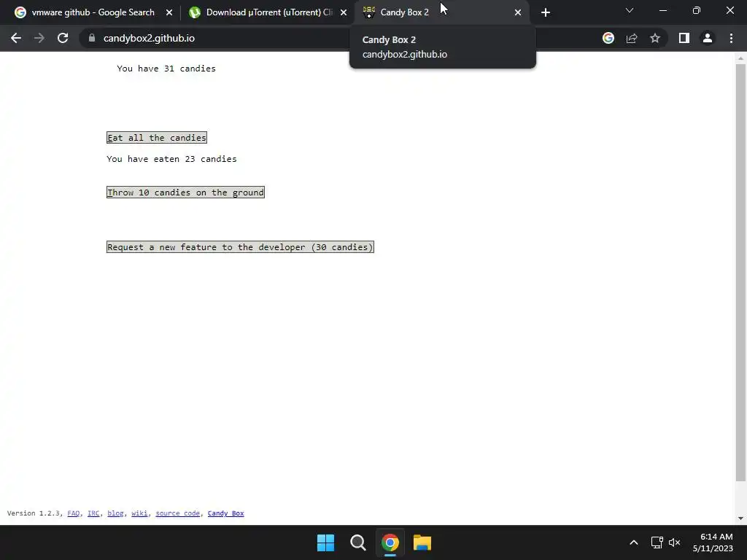Share this page with the share icon
This screenshot has width=747, height=560.
[632, 38]
